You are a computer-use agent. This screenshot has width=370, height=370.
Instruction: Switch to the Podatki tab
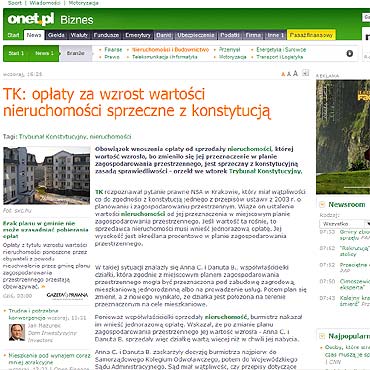click(x=230, y=35)
